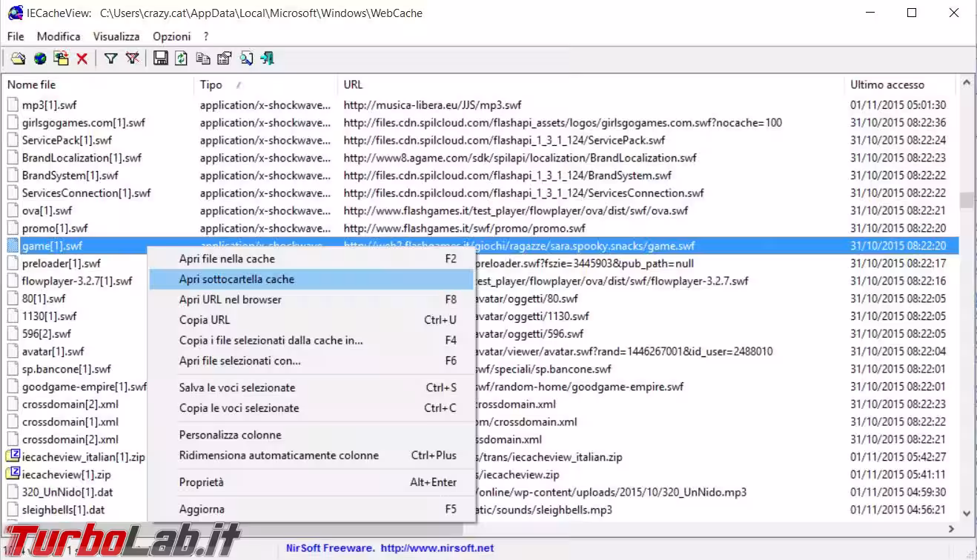The height and width of the screenshot is (560, 977).
Task: Open the Visualizza menu
Action: click(x=116, y=36)
